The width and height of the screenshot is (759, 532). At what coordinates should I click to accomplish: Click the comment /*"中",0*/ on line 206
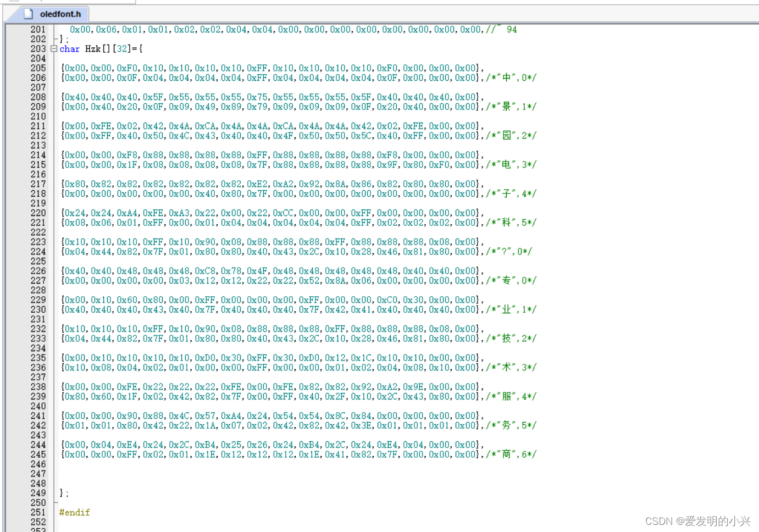(511, 77)
